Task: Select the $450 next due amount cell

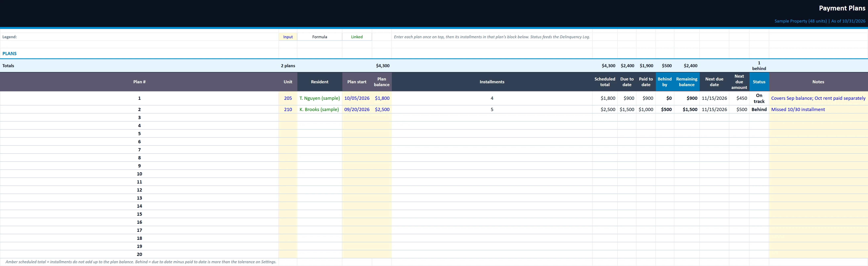Action: [739, 98]
